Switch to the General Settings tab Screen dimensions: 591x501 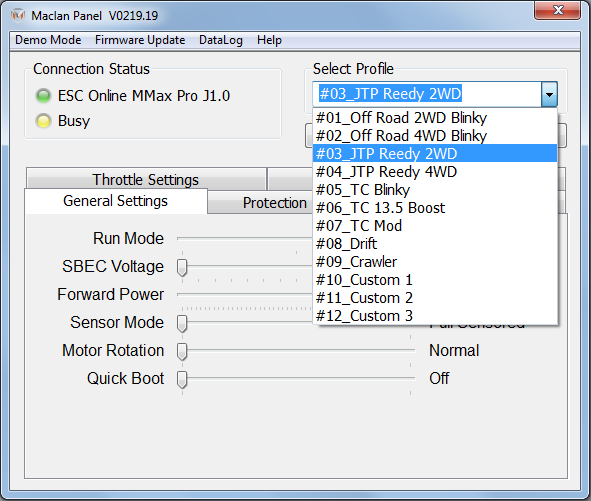pos(116,201)
